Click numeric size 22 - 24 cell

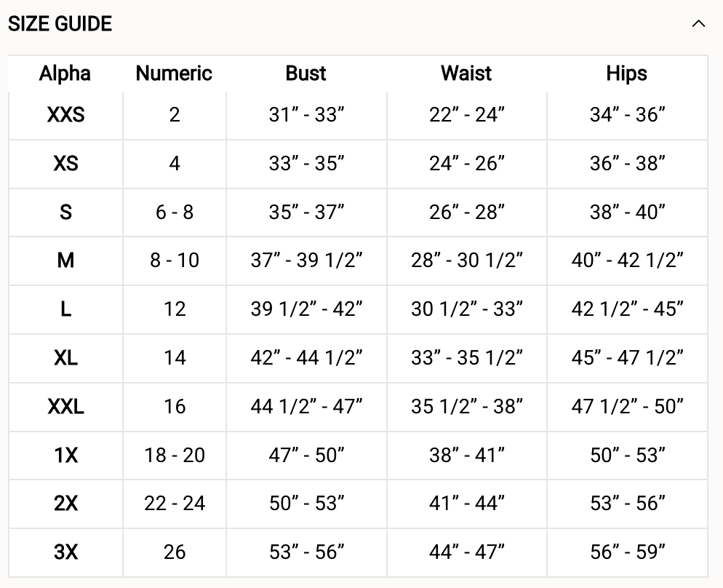point(175,504)
